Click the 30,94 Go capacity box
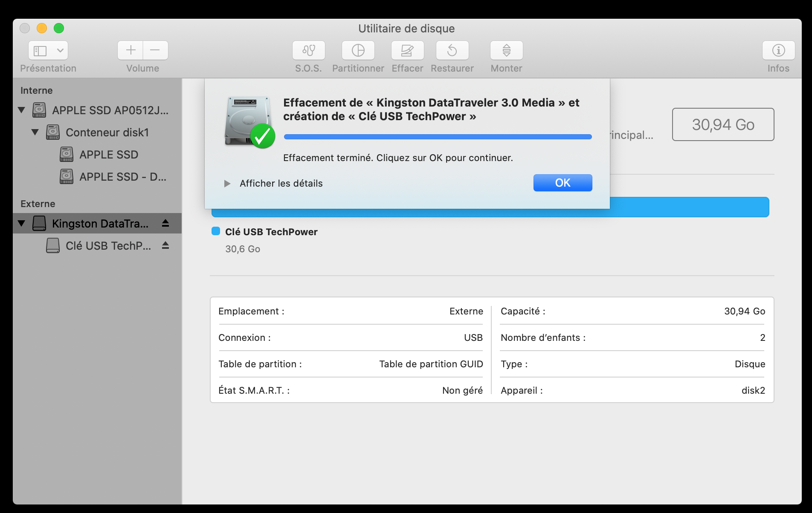 click(723, 124)
